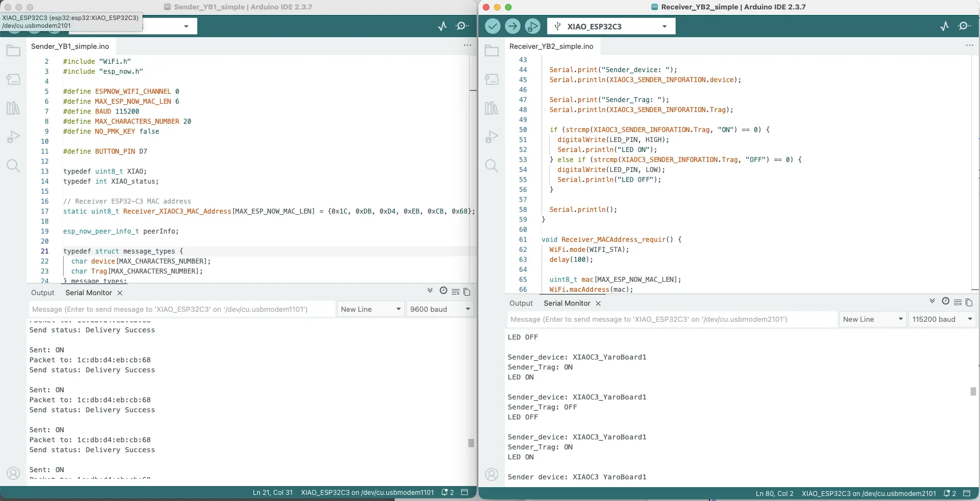Close Serial Monitor tab in Receiver
The height and width of the screenshot is (501, 980).
coord(598,303)
